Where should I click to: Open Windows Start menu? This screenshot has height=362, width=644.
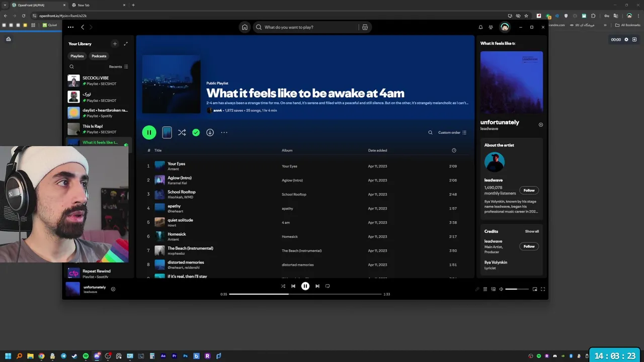[8, 356]
